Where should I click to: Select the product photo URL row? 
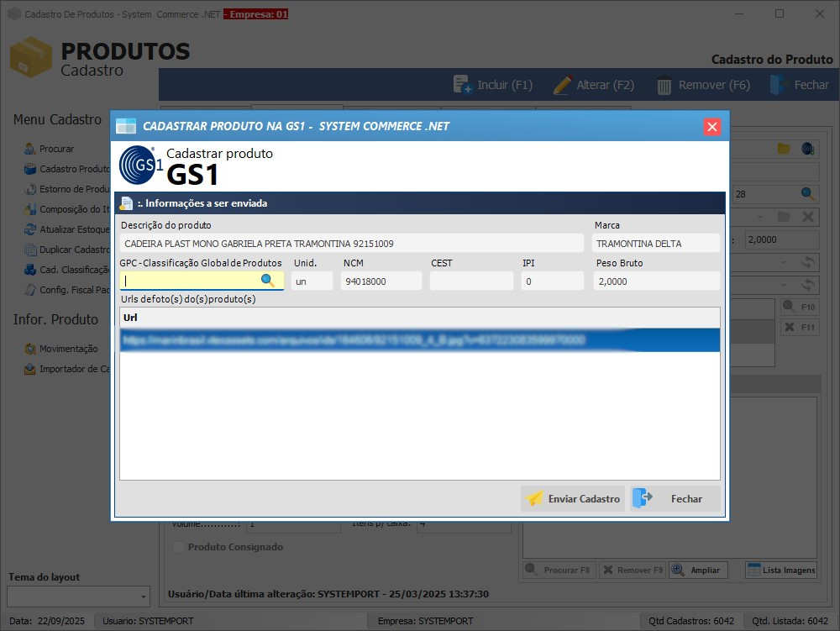coord(418,340)
